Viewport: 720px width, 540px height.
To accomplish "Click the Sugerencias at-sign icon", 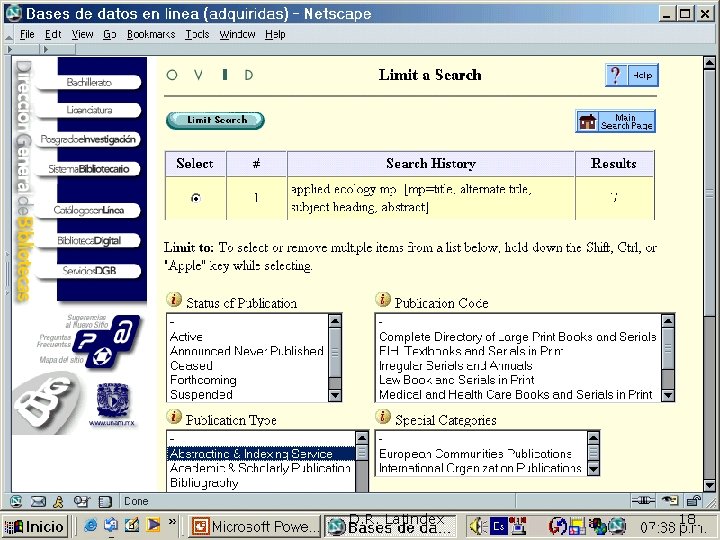I will tap(125, 331).
